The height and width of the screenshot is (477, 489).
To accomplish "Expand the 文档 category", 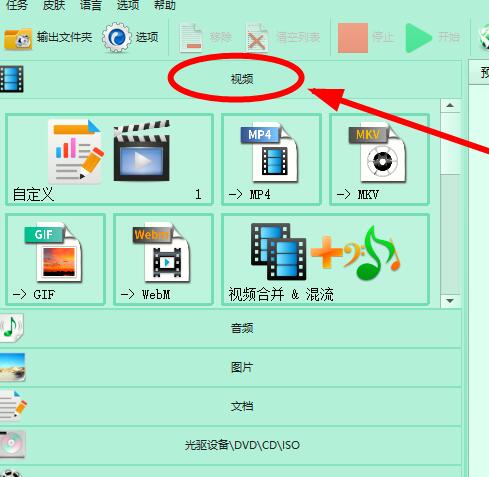I will 231,407.
